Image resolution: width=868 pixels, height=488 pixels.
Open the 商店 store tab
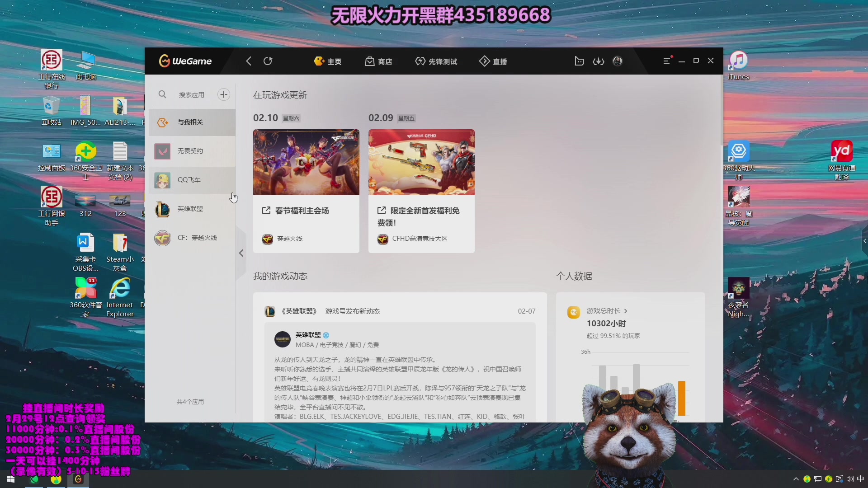coord(378,61)
